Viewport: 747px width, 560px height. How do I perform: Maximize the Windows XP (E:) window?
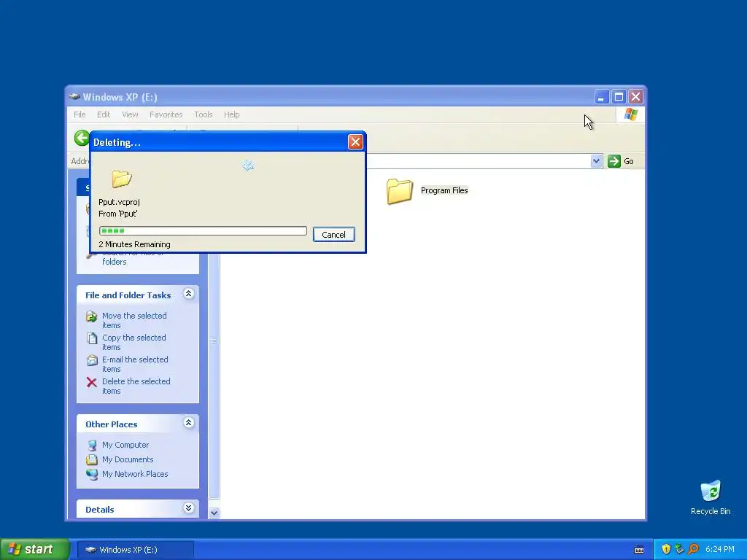pyautogui.click(x=619, y=97)
